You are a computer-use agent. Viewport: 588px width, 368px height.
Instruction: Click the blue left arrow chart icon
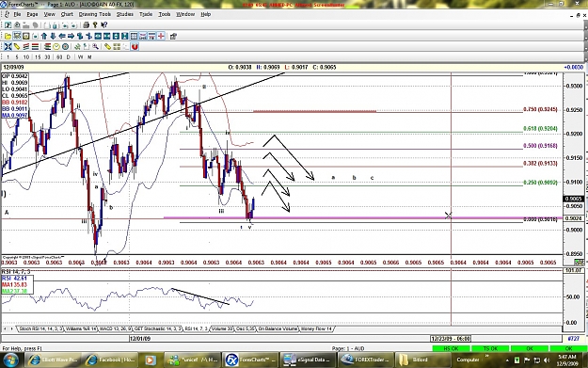[62, 37]
